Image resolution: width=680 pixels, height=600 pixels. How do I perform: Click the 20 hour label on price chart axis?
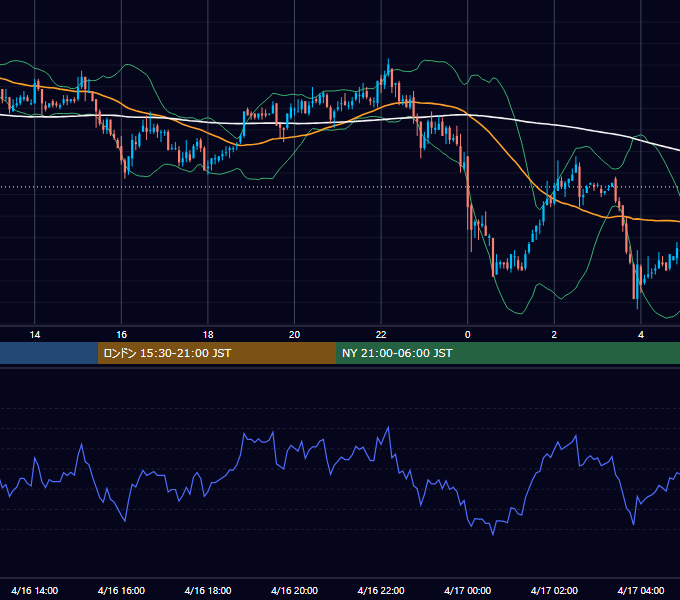pos(294,335)
